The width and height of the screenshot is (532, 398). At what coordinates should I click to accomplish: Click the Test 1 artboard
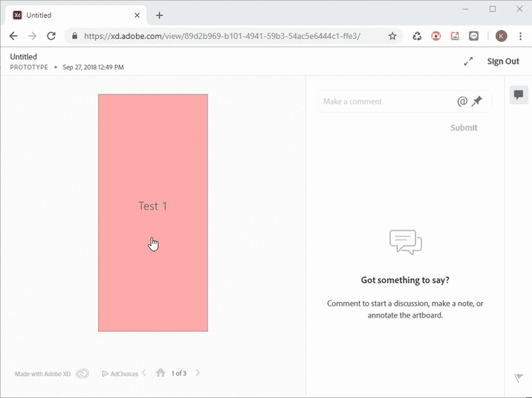(153, 213)
